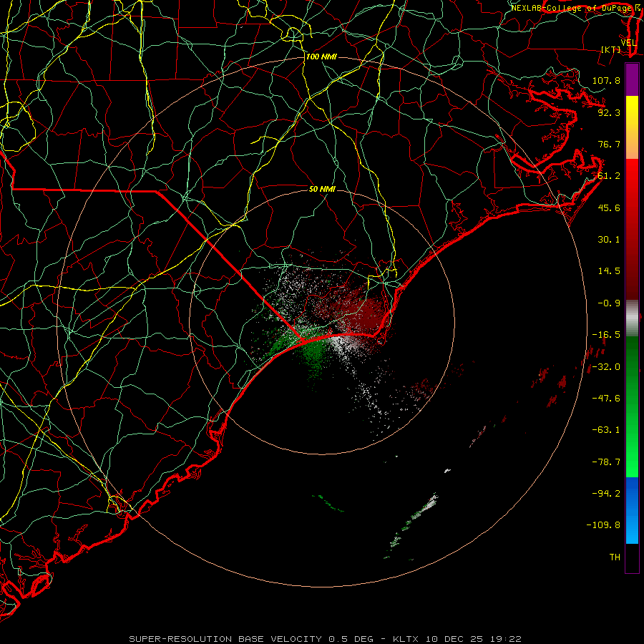Click "SUPER-RESOLUTION BASE VELOCITY" in the caption
The width and height of the screenshot is (644, 644).
pos(227,639)
